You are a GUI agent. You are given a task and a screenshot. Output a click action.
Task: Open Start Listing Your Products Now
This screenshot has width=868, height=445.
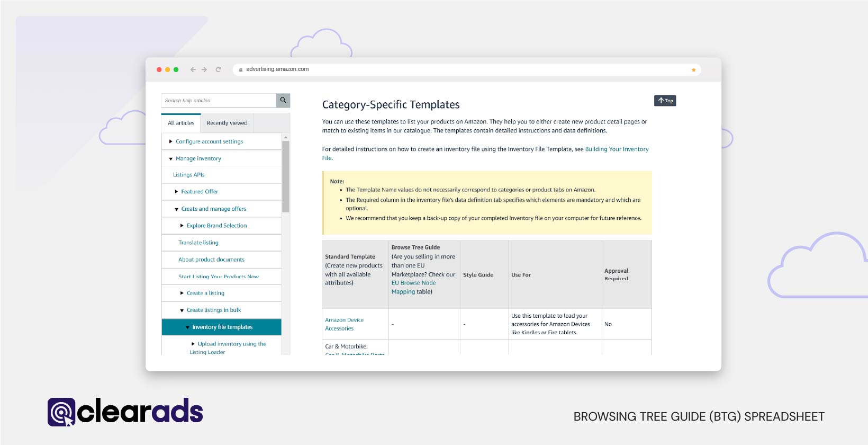219,277
